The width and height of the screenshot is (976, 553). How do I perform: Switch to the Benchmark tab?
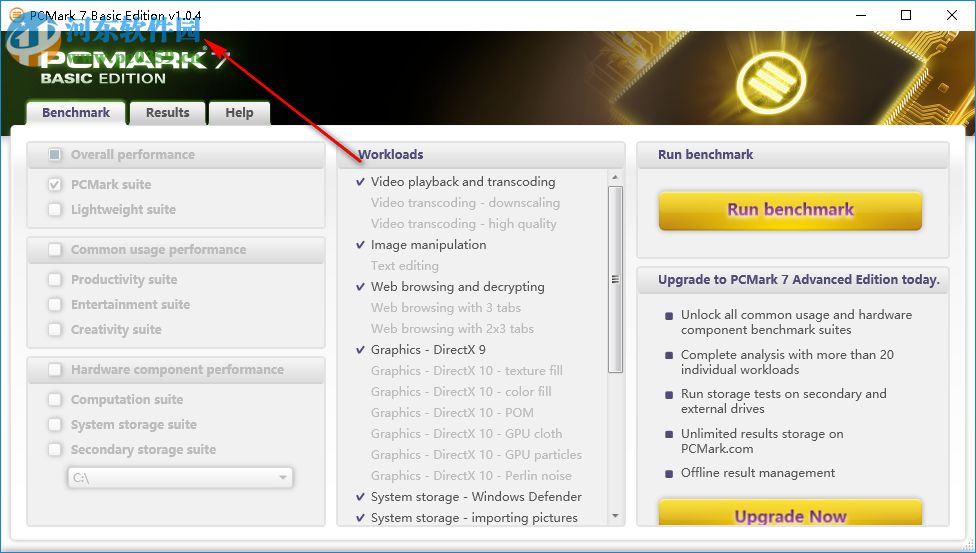[x=76, y=113]
